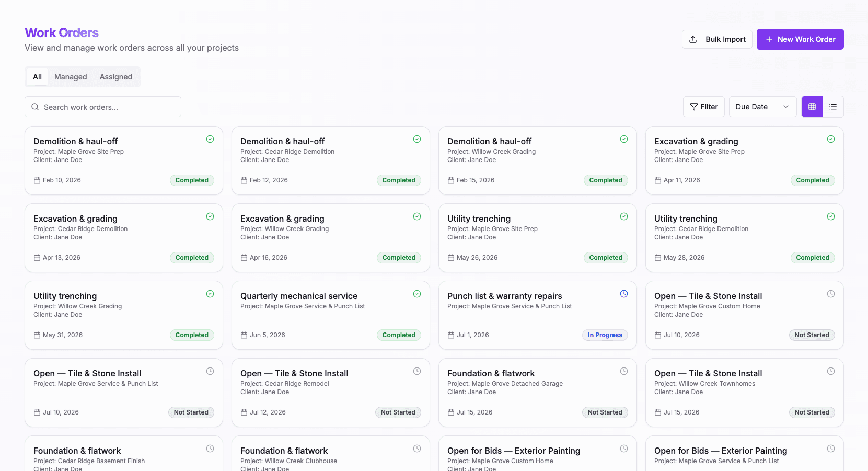868x471 pixels.
Task: Click calendar icon beside Jun 5, 2026
Action: pyautogui.click(x=244, y=335)
